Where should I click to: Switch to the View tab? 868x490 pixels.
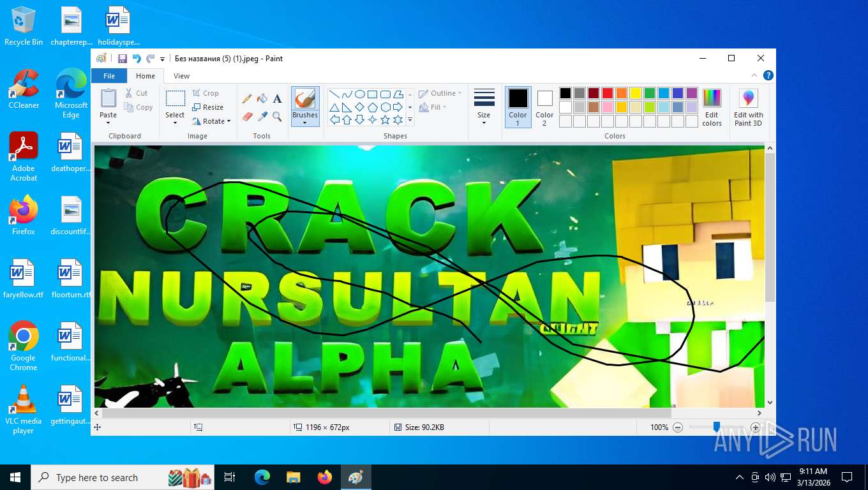click(x=182, y=76)
